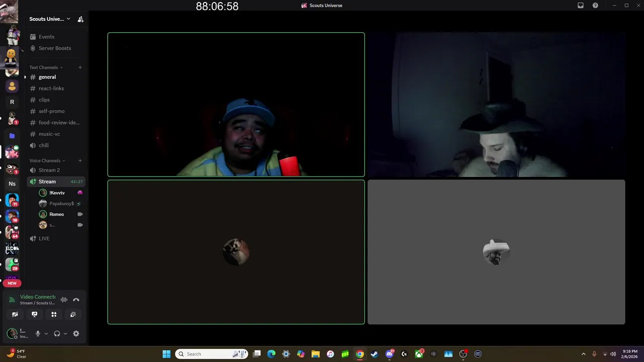
Task: Turn on camera in voice panel
Action: 15,314
